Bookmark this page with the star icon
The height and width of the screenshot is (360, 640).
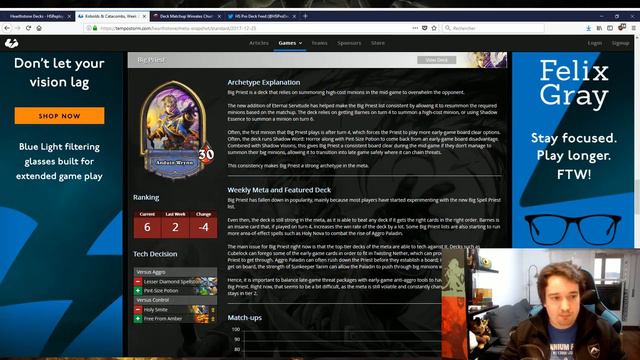pos(434,28)
